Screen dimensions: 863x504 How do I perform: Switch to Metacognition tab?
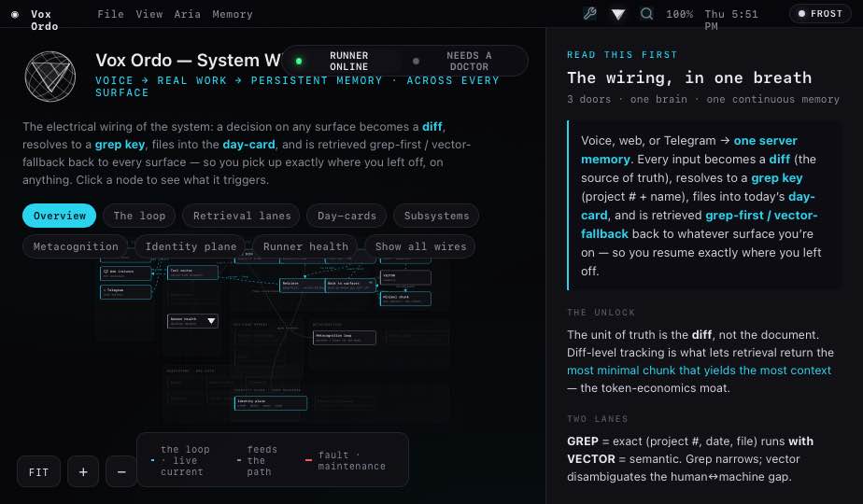(x=76, y=246)
